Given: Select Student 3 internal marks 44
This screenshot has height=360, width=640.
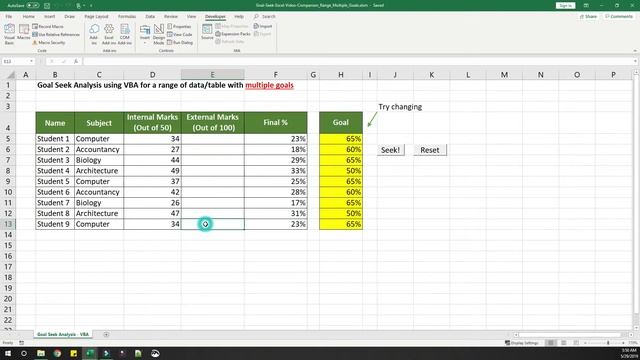Looking at the screenshot, I should (152, 160).
